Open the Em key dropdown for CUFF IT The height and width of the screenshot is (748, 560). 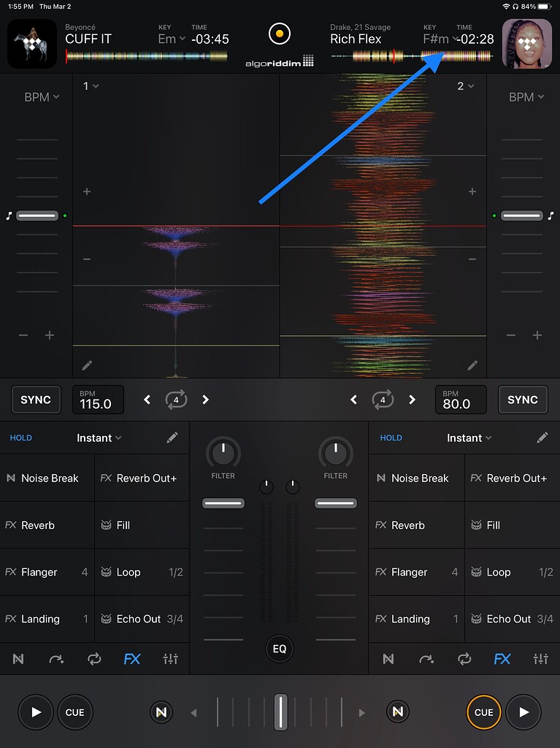coord(172,39)
